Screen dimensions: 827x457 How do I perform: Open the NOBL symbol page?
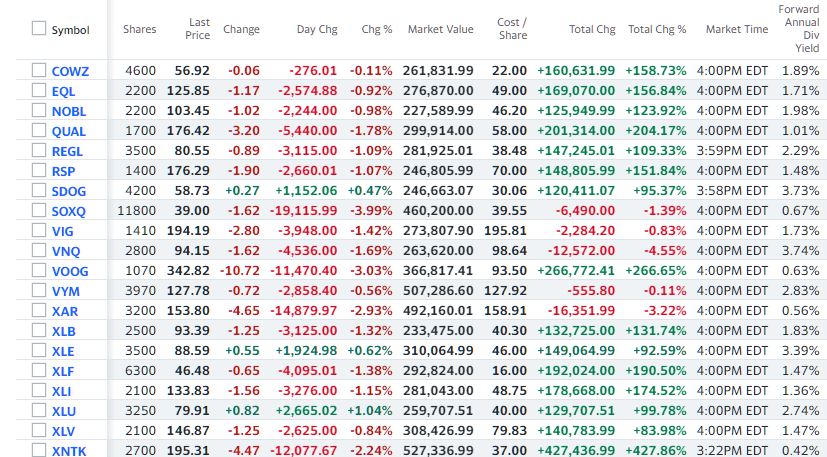coord(68,111)
